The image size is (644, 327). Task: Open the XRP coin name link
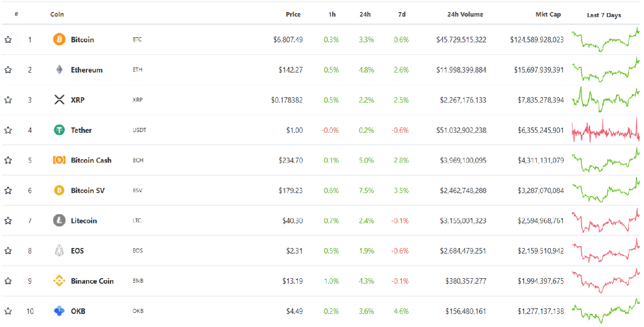77,100
